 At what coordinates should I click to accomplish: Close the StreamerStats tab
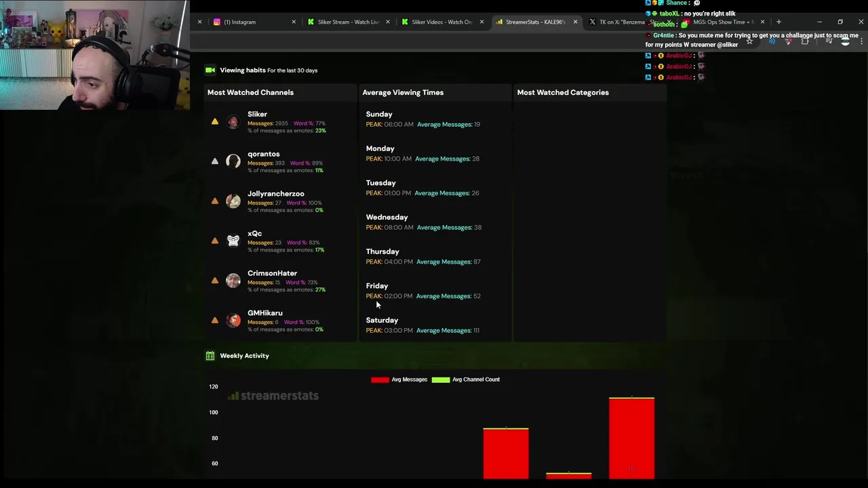(575, 22)
